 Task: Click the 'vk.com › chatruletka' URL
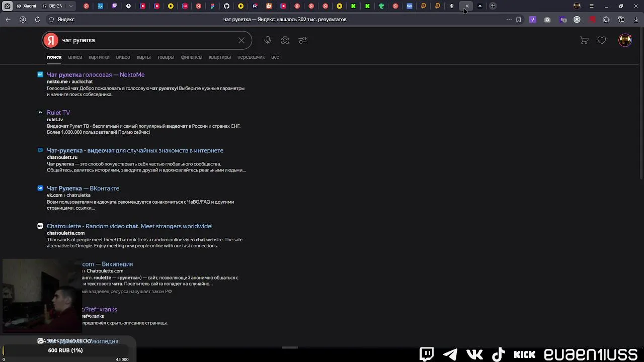click(68, 195)
